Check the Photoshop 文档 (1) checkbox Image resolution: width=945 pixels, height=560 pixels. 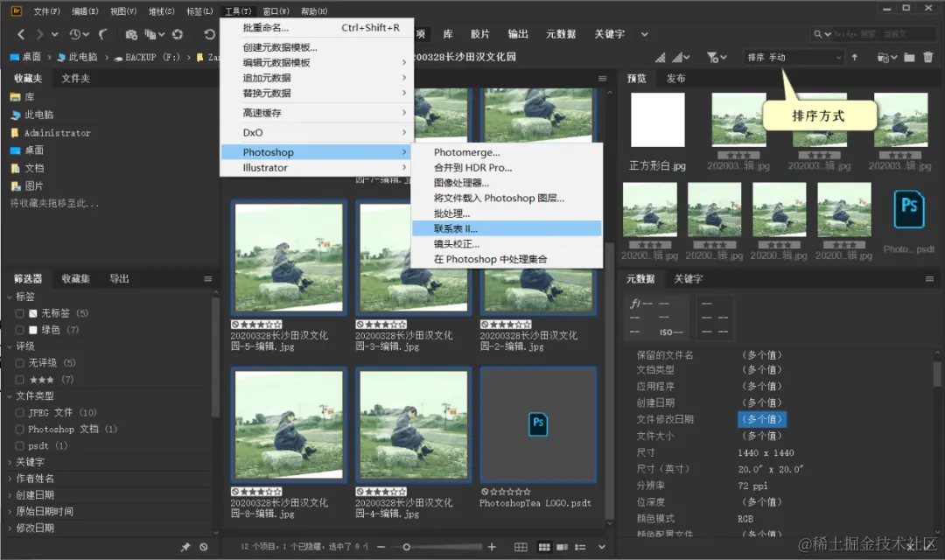[x=19, y=430]
